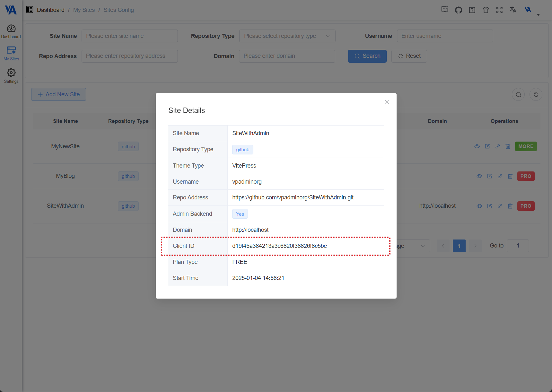Delete the MyNewSite row with trash icon
The height and width of the screenshot is (392, 552).
click(x=508, y=146)
